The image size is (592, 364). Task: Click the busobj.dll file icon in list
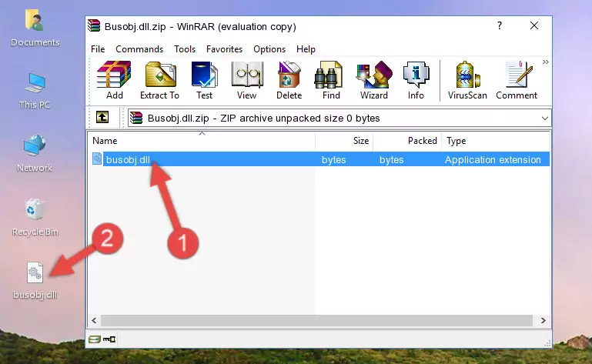click(x=97, y=159)
